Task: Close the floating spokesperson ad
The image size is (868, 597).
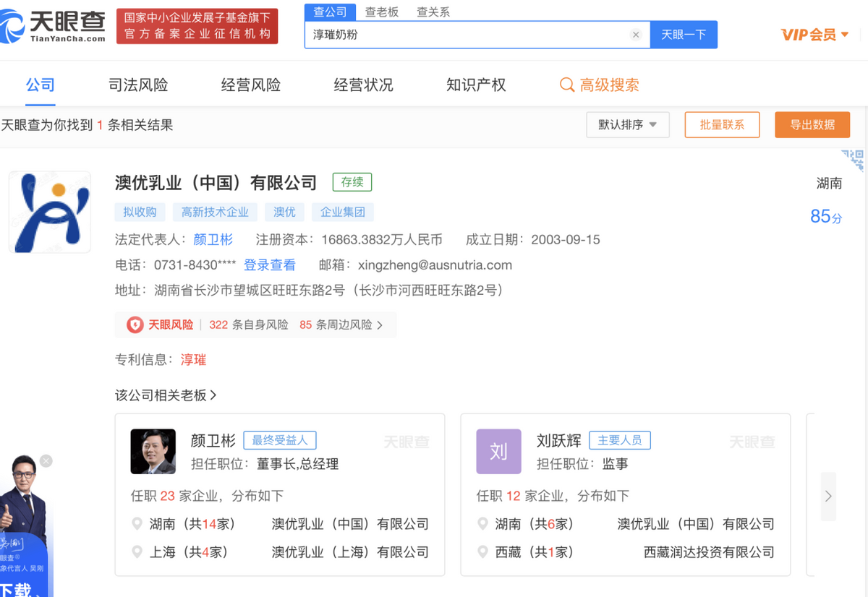Action: pos(46,460)
